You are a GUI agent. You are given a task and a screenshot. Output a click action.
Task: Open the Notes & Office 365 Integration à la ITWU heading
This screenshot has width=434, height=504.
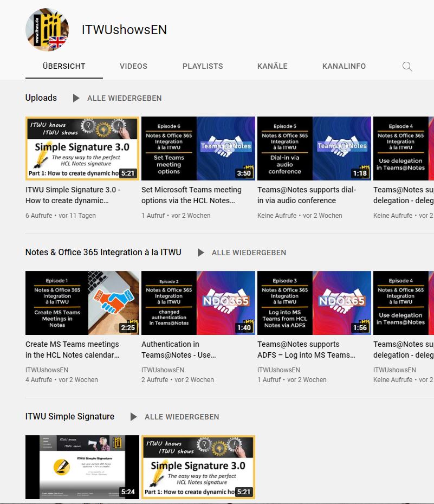[x=103, y=253]
